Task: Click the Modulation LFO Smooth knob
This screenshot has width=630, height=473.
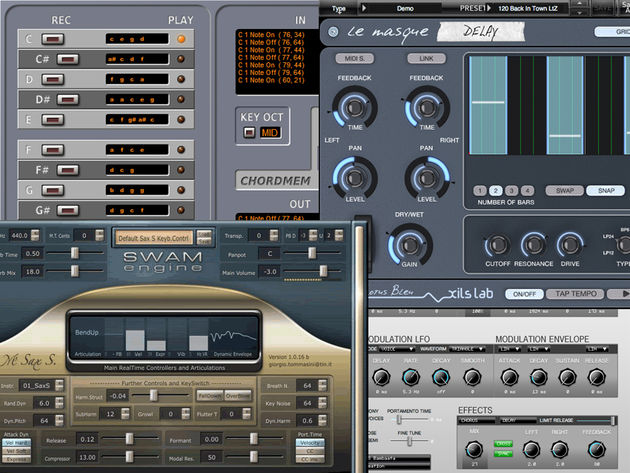Action: [472, 377]
